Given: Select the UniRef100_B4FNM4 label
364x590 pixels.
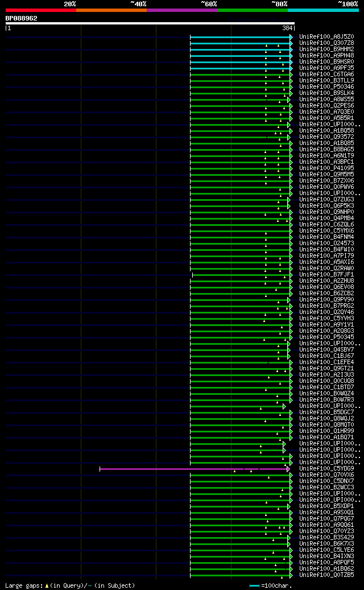Looking at the screenshot, I should coord(326,237).
